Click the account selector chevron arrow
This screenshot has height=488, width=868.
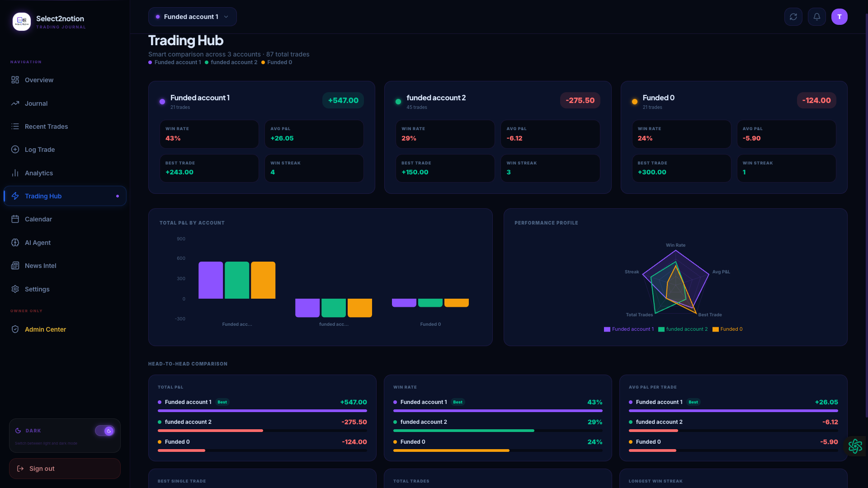(x=226, y=17)
